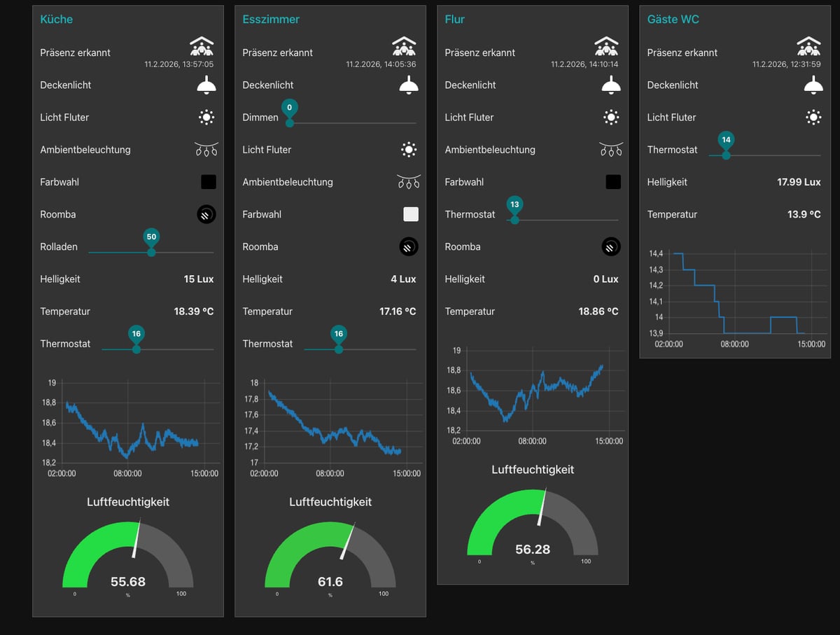This screenshot has height=635, width=840.
Task: Toggle Licht Fluter in Esszimmer
Action: click(x=409, y=149)
